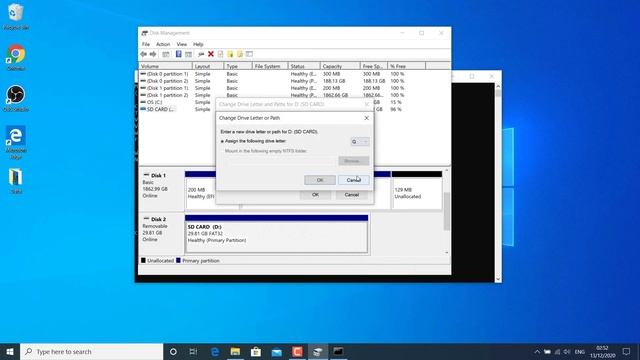640x360 pixels.
Task: Click the Back arrow in Disk Management toolbar
Action: pyautogui.click(x=143, y=54)
